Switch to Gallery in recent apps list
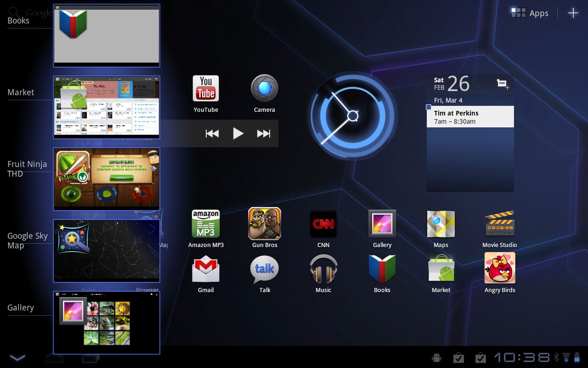Viewport: 588px width, 368px height. (107, 323)
